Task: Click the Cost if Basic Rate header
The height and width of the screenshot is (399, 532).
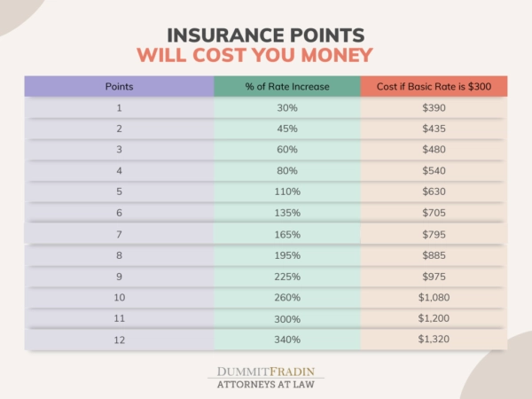Action: [434, 86]
